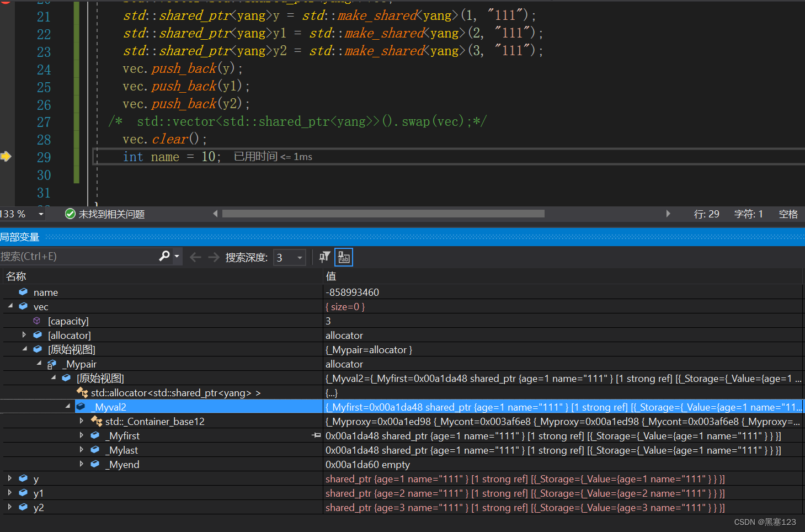805x532 pixels.
Task: Collapse the first [原始视图] node under vec
Action: (24, 348)
